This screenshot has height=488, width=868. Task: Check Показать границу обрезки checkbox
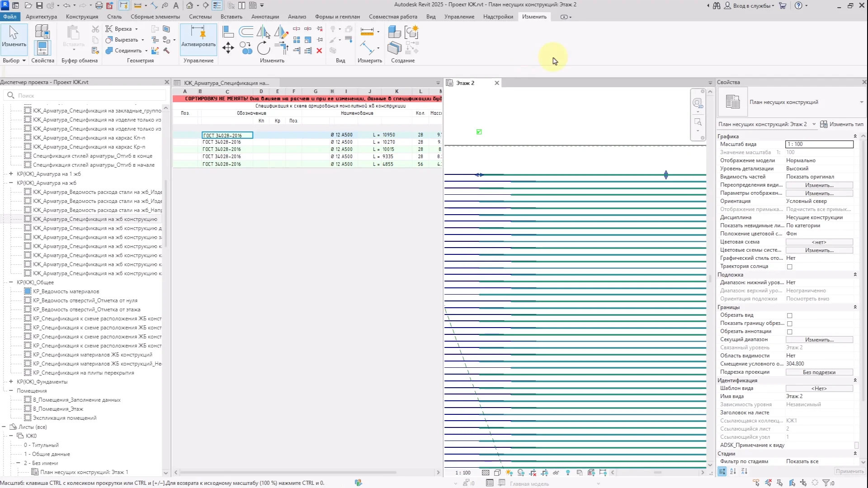click(x=790, y=324)
